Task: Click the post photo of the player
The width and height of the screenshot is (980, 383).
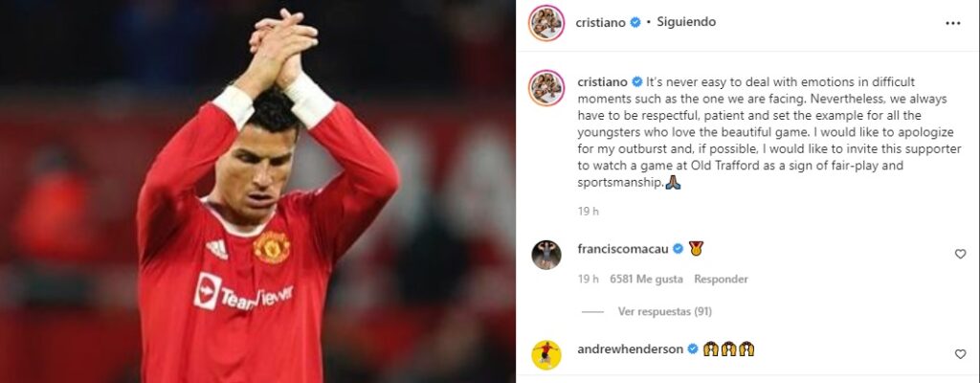Action: (257, 191)
